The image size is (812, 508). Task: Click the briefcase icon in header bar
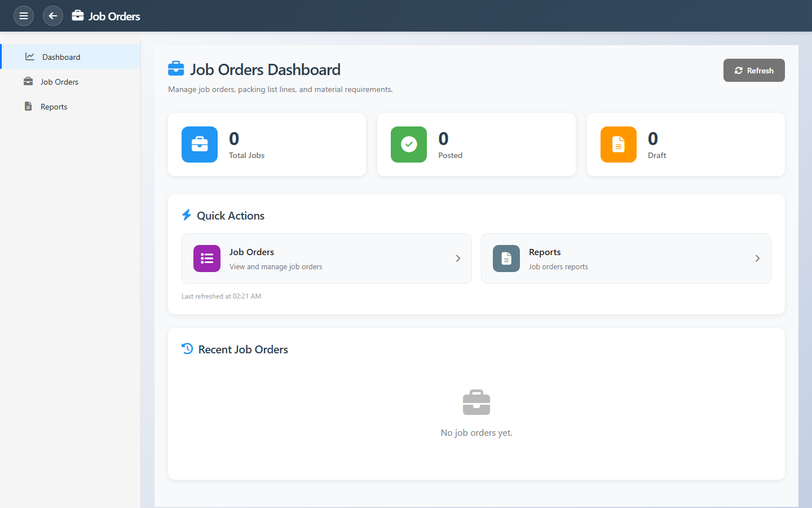78,16
